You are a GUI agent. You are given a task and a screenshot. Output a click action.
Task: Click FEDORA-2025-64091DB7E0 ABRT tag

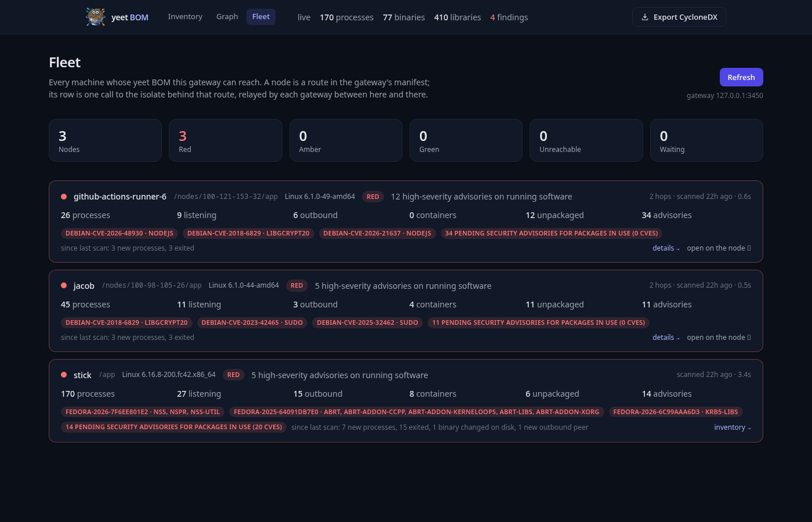(x=416, y=412)
